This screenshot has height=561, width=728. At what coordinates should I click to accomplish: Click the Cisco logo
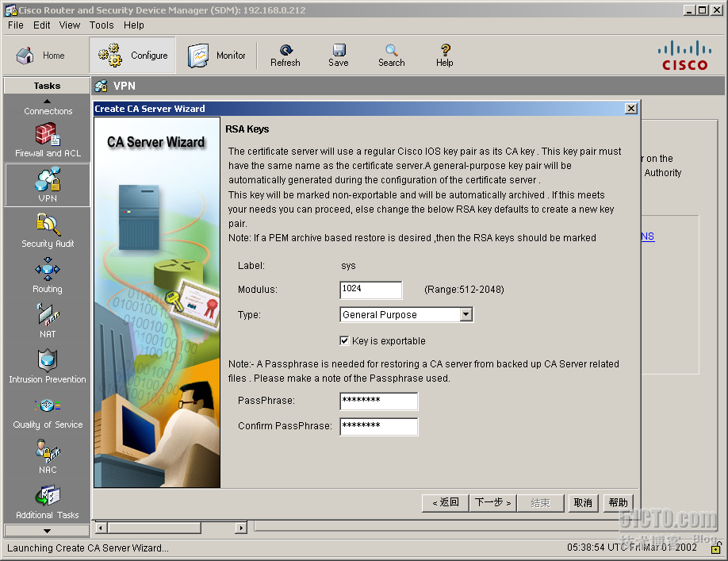point(685,56)
